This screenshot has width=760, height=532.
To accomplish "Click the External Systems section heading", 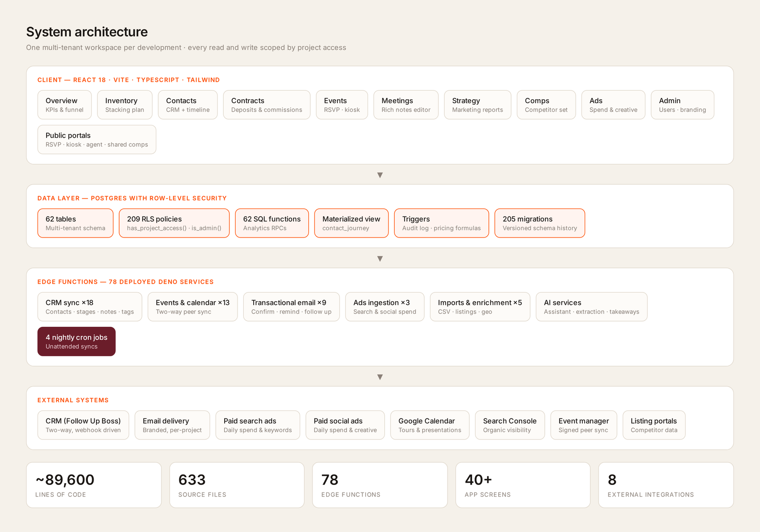I will [73, 400].
